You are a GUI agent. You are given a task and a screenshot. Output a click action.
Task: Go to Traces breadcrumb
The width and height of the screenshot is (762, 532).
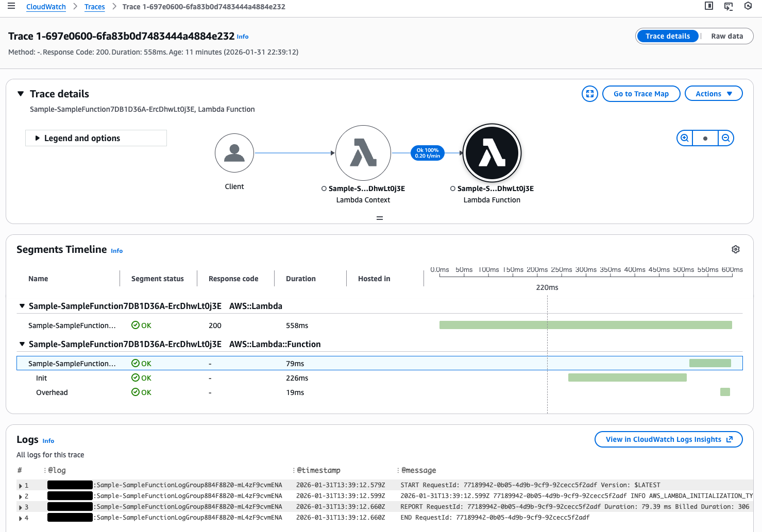[94, 7]
